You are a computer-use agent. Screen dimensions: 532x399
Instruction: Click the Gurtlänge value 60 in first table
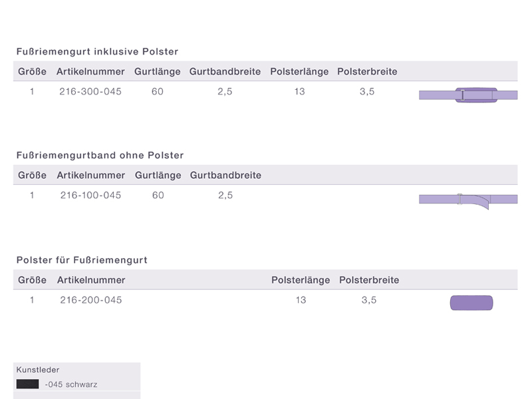(x=158, y=92)
